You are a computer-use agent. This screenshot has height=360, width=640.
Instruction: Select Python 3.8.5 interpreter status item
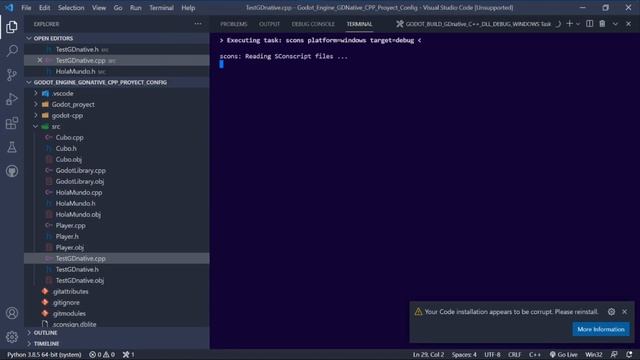click(x=44, y=355)
